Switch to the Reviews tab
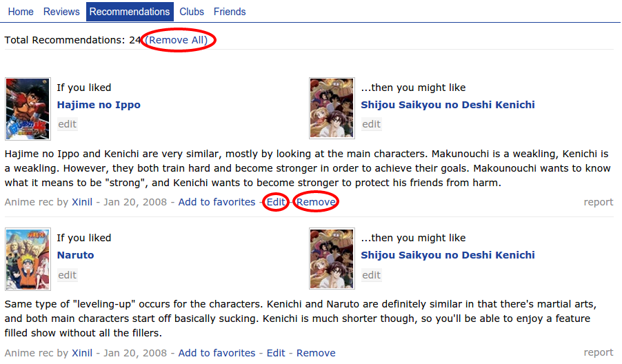This screenshot has height=364, width=622. (x=61, y=12)
